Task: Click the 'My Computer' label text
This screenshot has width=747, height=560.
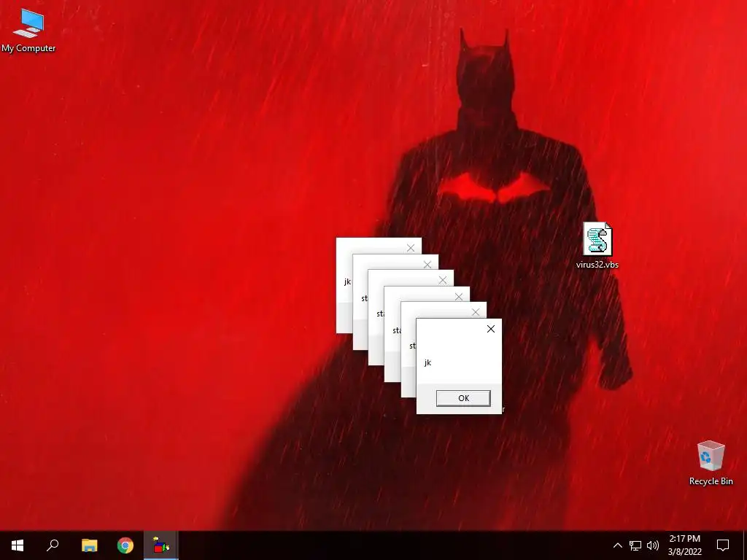Action: pos(28,48)
